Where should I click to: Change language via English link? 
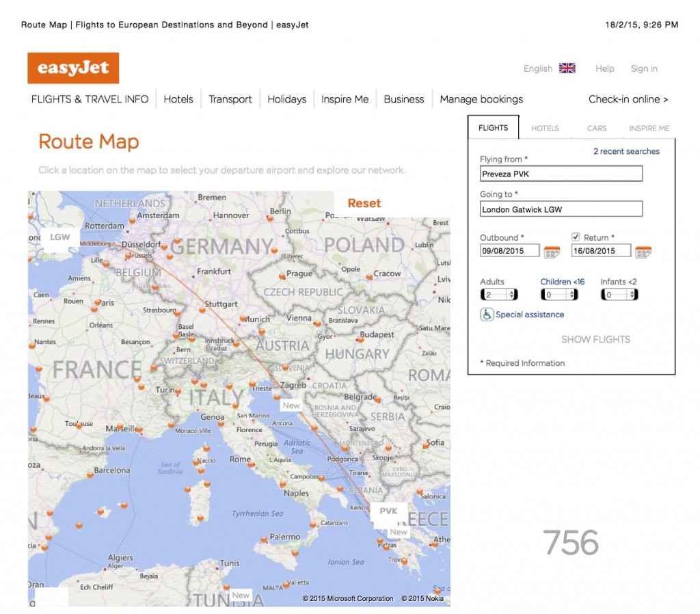pyautogui.click(x=538, y=68)
